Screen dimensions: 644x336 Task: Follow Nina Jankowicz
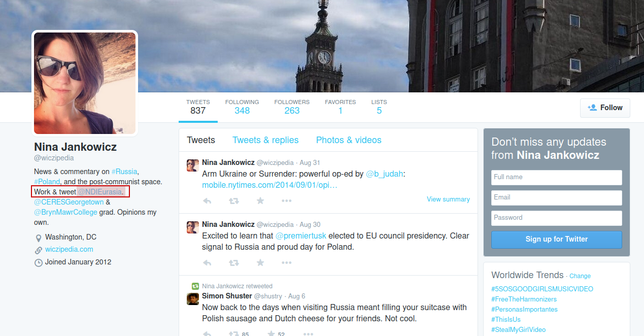605,108
